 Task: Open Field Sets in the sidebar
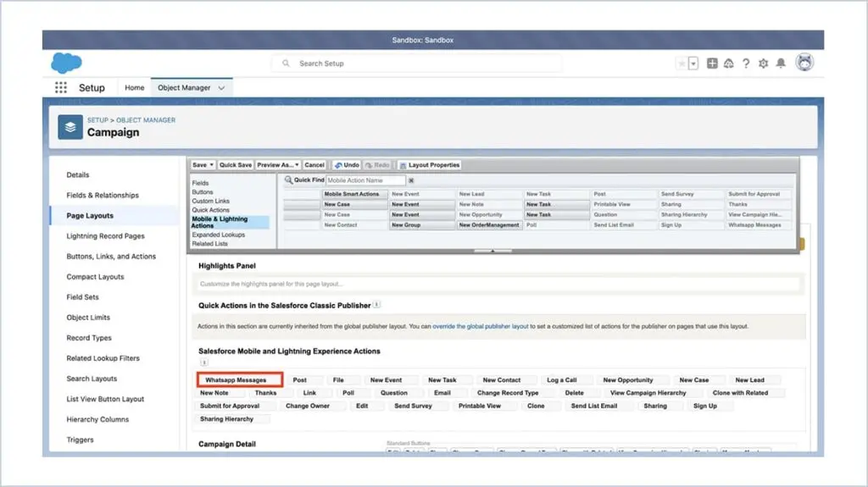pos(82,297)
